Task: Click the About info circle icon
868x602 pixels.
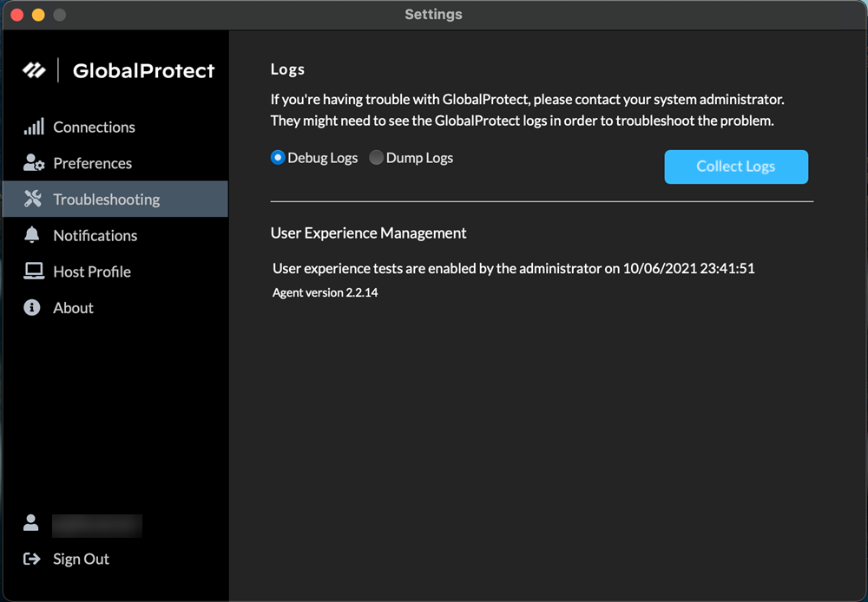Action: point(32,308)
